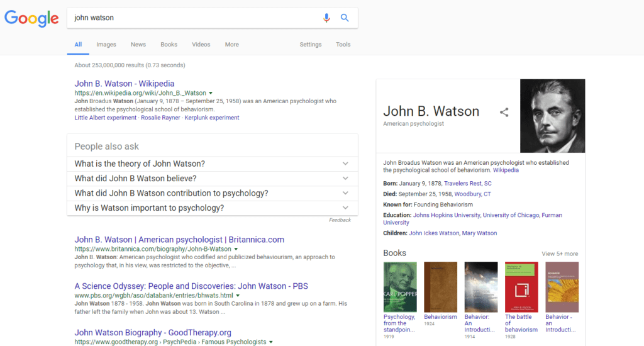Viewport: 644px width, 346px height.
Task: Open Wikipedia link in knowledge panel description
Action: [x=506, y=170]
